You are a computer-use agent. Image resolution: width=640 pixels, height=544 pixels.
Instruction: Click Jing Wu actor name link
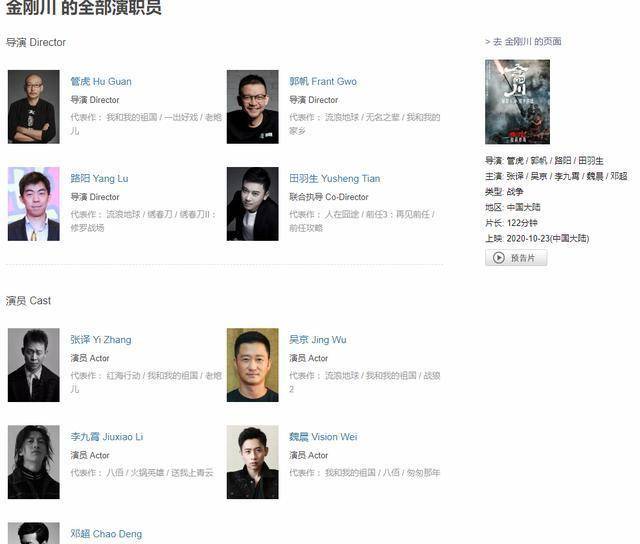[x=318, y=340]
